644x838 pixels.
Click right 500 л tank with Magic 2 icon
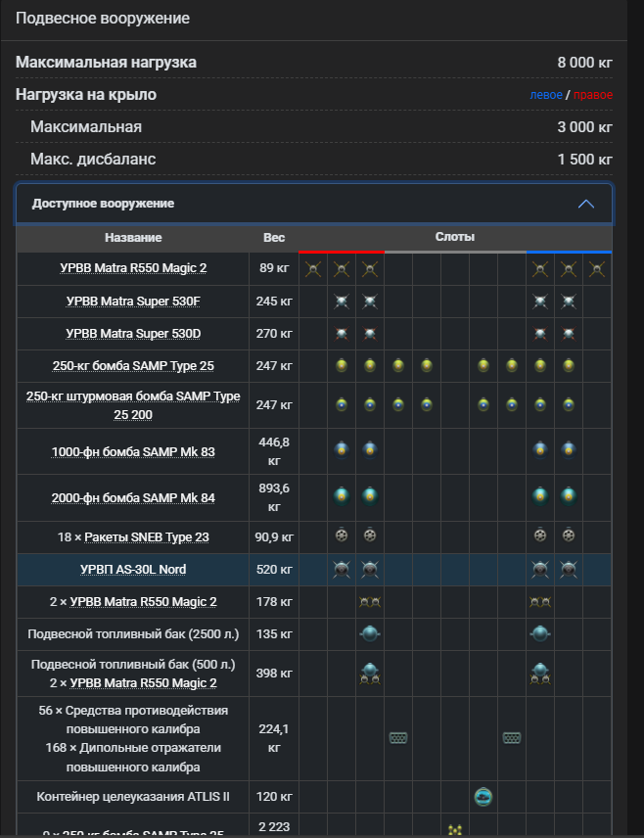click(539, 673)
